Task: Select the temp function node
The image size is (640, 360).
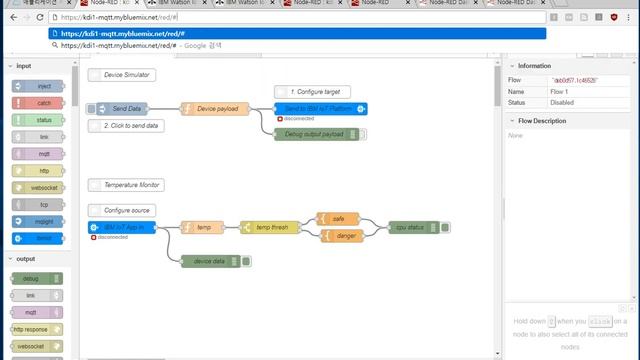Action: (x=202, y=227)
